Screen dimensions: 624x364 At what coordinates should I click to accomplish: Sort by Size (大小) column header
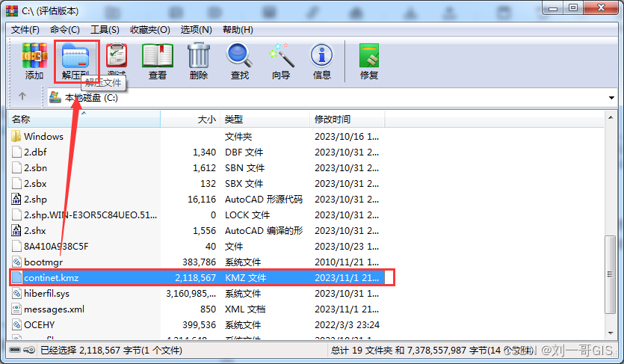(191, 119)
